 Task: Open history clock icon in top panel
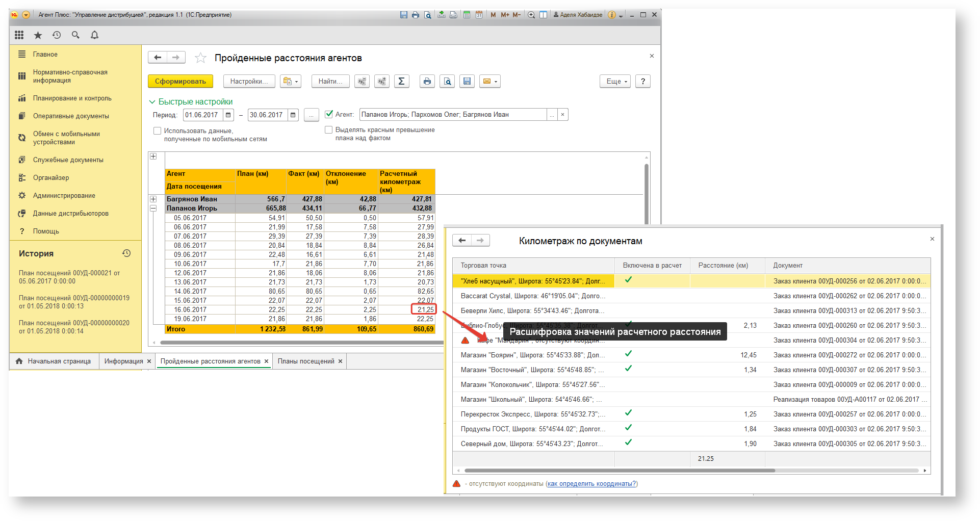click(x=57, y=35)
